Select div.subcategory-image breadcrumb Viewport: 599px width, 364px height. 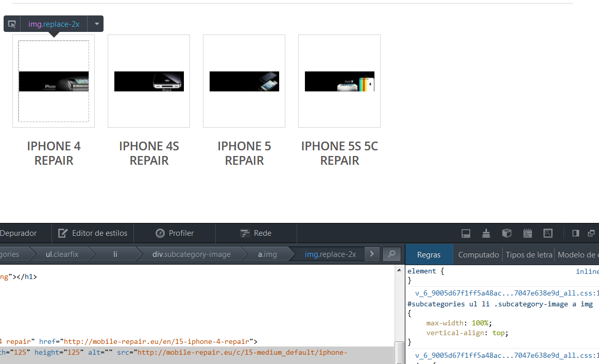192,254
